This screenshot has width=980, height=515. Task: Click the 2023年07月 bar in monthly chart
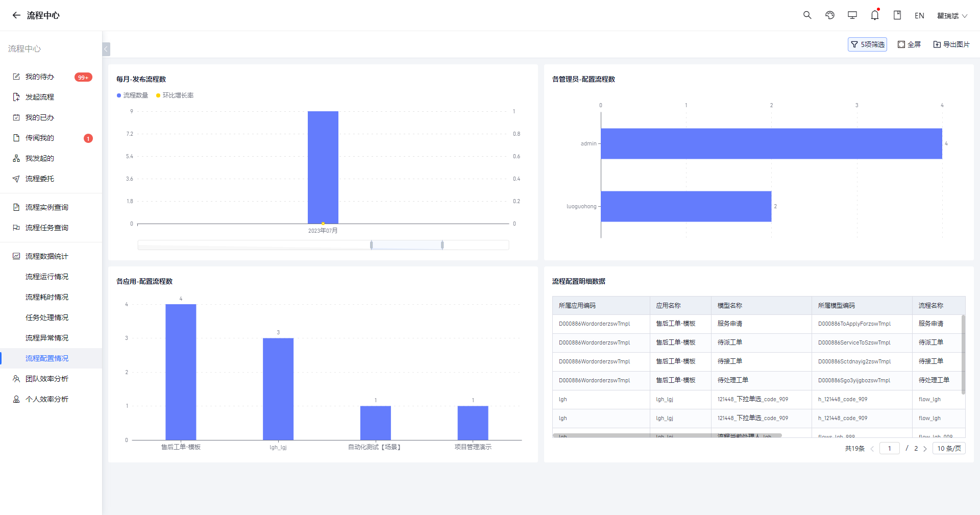coord(323,167)
